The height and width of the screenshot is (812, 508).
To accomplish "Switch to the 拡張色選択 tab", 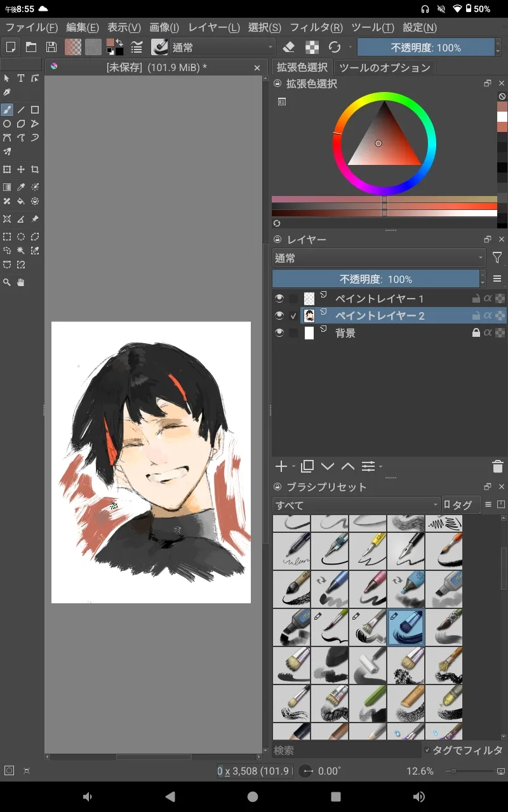I will (302, 67).
